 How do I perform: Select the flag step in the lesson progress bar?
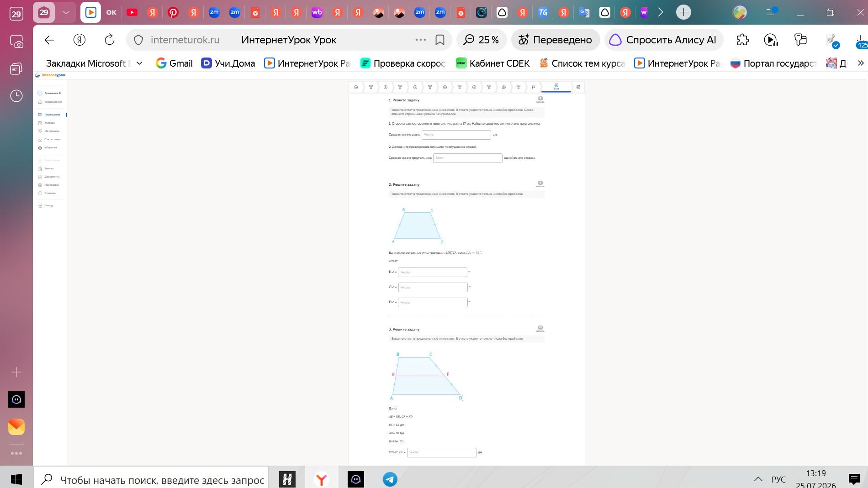pyautogui.click(x=533, y=87)
